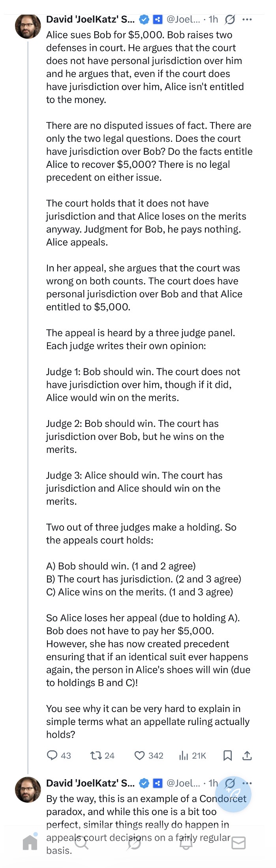Viewport: 276px width, 868px height.
Task: Open profile avatar on the second tweet
Action: (28, 789)
